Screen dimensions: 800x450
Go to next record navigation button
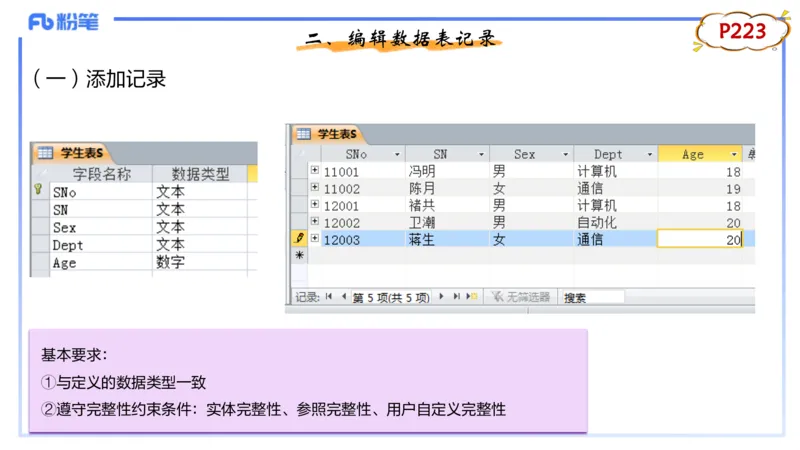[x=441, y=296]
